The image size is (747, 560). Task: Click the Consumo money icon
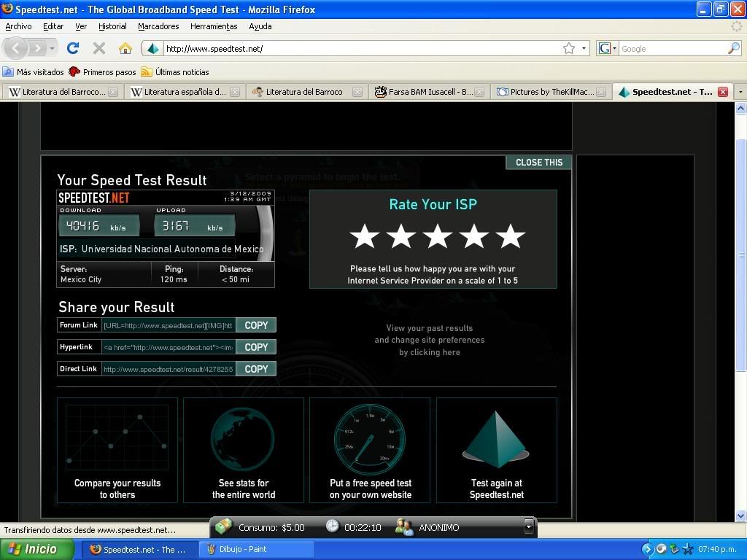224,526
